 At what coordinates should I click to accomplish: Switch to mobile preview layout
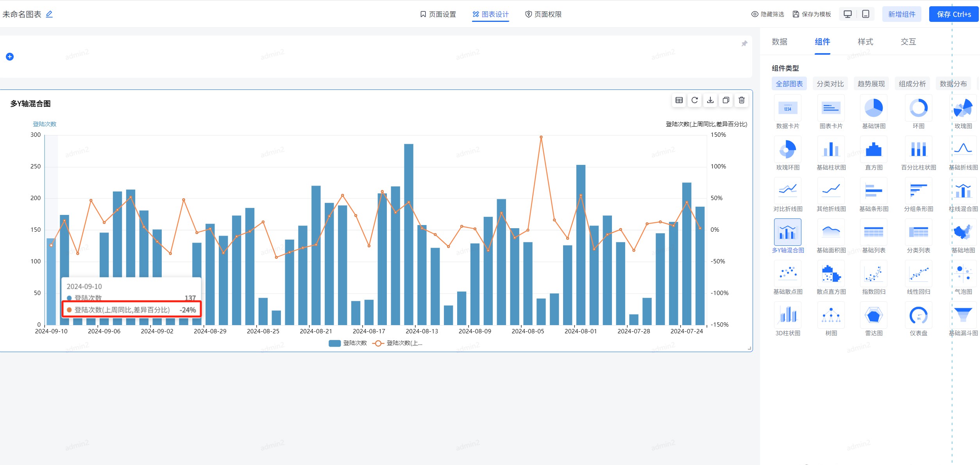click(x=866, y=14)
